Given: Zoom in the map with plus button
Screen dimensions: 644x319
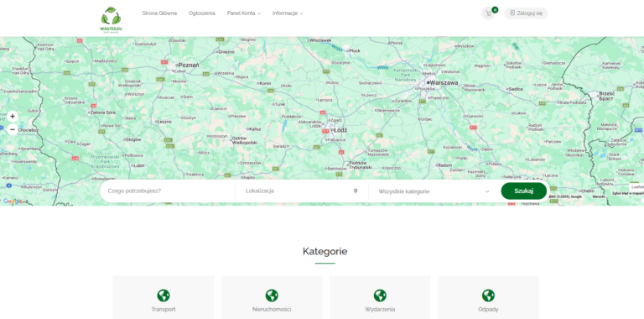Looking at the screenshot, I should click(13, 117).
